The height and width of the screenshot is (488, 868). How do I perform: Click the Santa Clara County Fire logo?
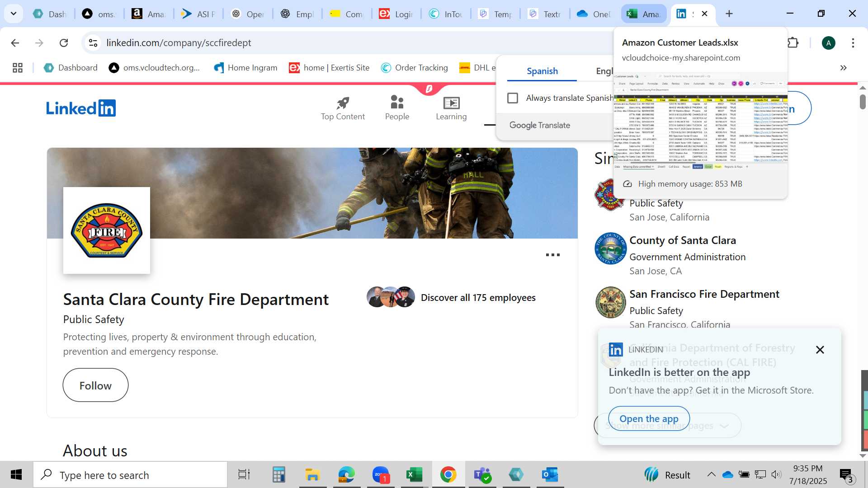tap(107, 230)
